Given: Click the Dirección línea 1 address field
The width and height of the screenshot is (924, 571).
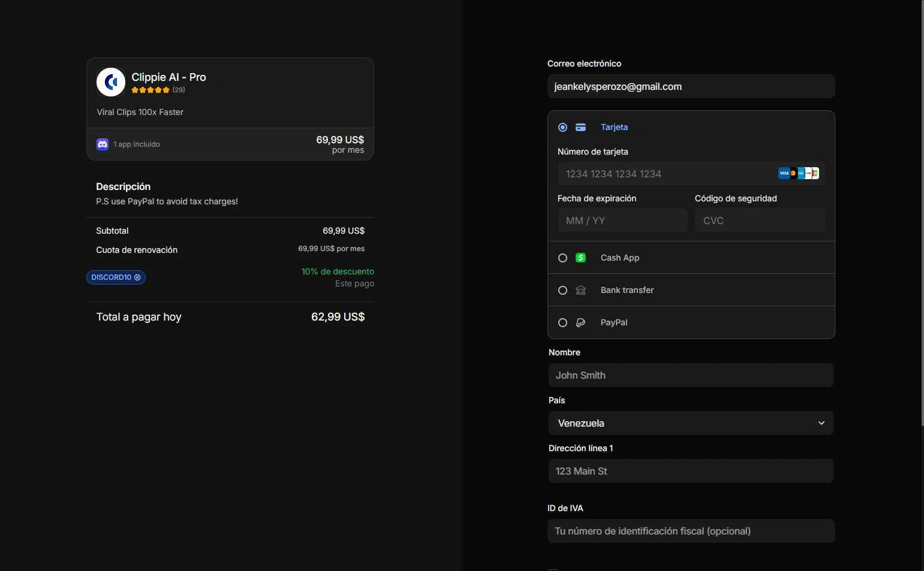Looking at the screenshot, I should (691, 471).
